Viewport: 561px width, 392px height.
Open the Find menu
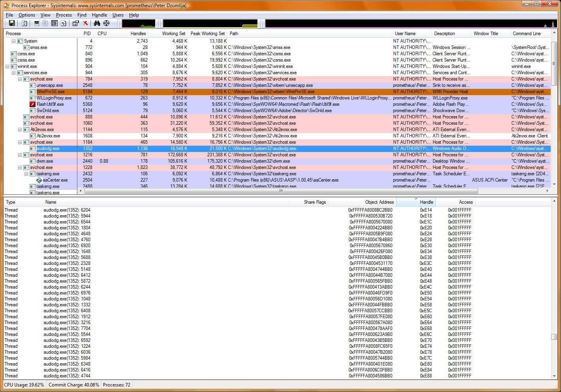(x=82, y=15)
